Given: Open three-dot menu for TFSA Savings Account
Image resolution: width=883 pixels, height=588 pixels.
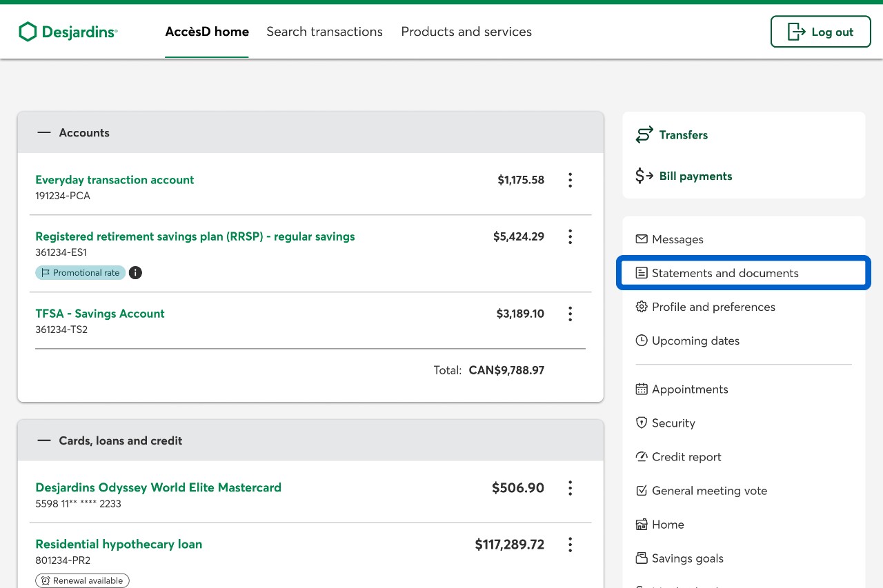Looking at the screenshot, I should pyautogui.click(x=570, y=314).
